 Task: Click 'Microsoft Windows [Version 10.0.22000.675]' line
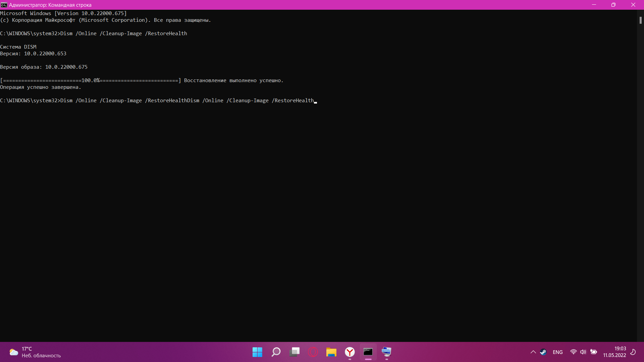tap(63, 13)
